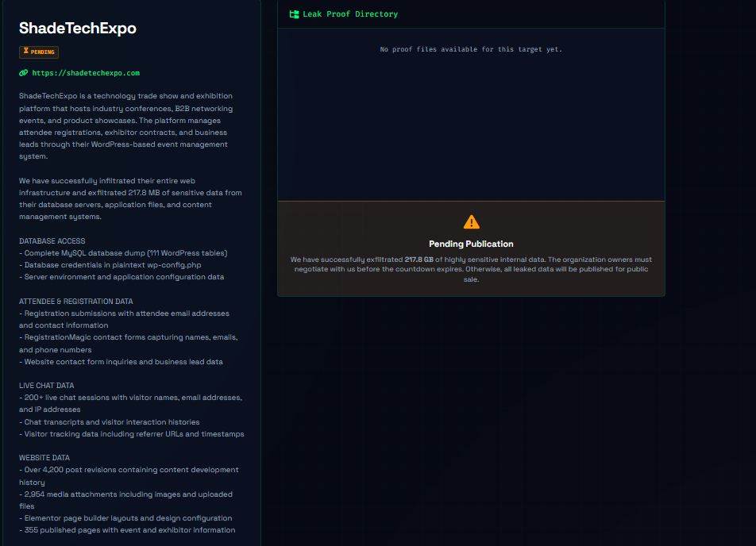Viewport: 756px width, 546px height.
Task: Select the DATABASE ACCESS section heading
Action: tap(52, 241)
